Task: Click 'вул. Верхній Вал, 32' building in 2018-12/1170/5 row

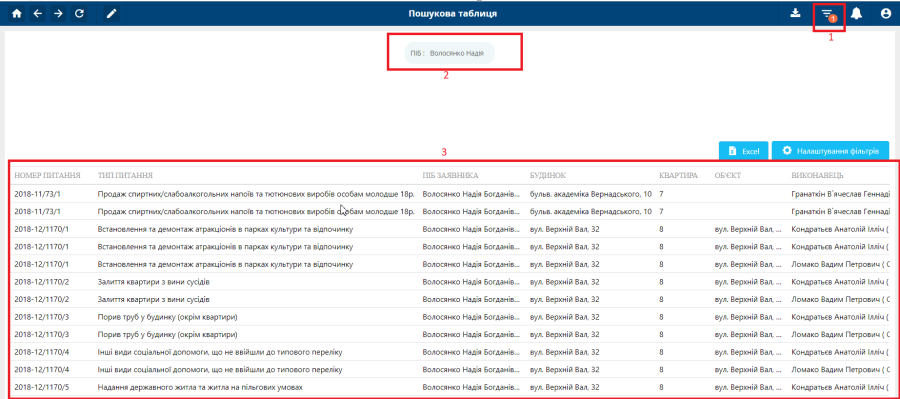Action: [565, 388]
